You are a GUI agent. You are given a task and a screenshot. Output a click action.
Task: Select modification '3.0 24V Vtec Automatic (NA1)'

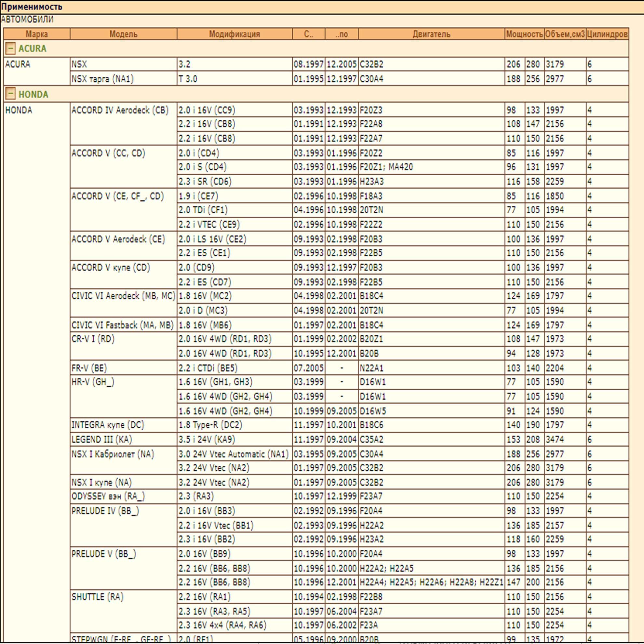pyautogui.click(x=234, y=454)
